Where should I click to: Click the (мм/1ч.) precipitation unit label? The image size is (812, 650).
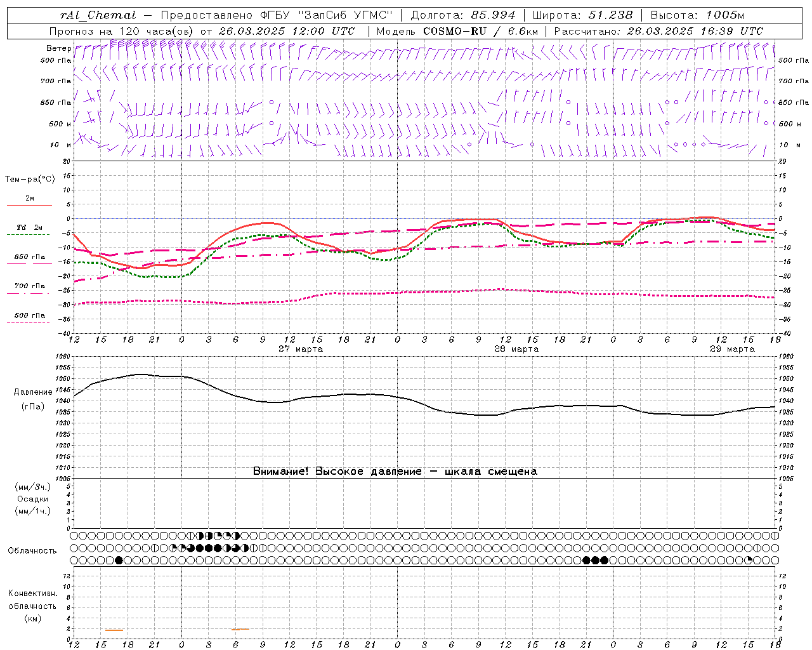(33, 511)
